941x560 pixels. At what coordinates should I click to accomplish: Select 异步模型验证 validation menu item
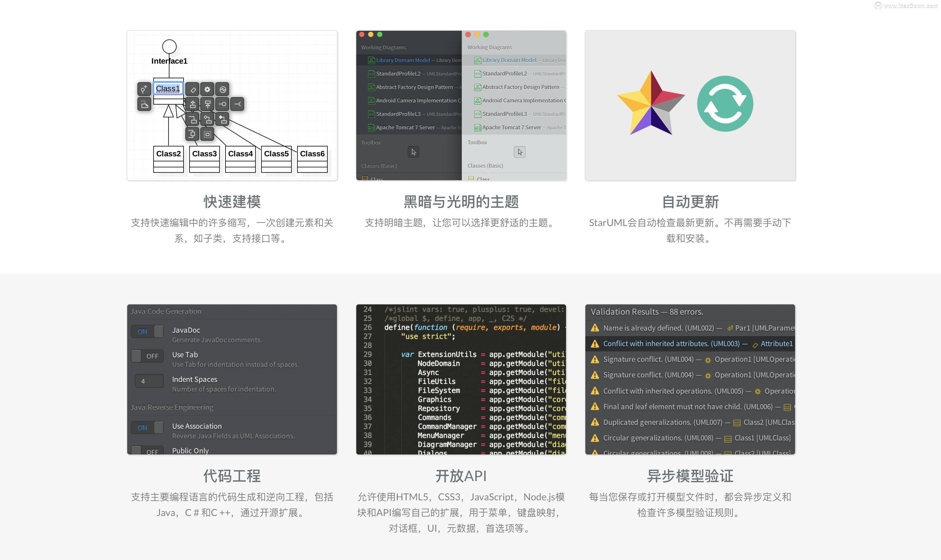pos(691,475)
